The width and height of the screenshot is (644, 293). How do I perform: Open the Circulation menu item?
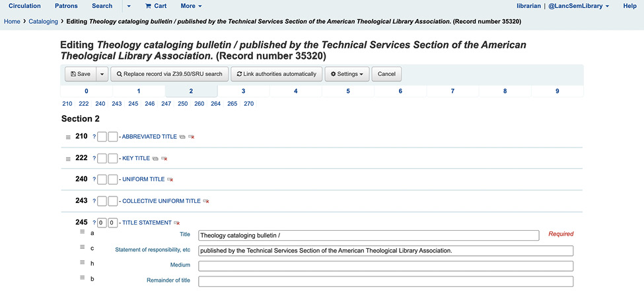[24, 6]
